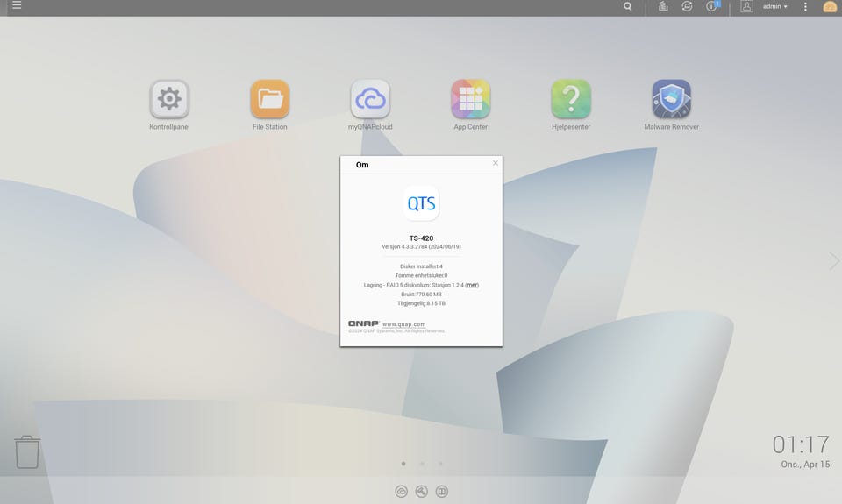The width and height of the screenshot is (842, 504).
Task: Click the utility tools icon in bottom bar
Action: coord(422,492)
